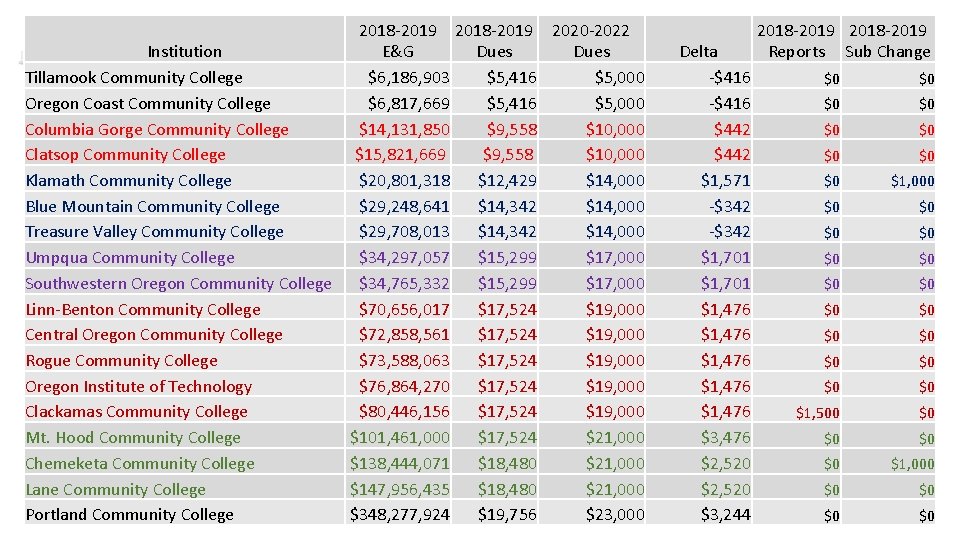Click Blue Mountain Community College Delta -$342

[x=730, y=207]
